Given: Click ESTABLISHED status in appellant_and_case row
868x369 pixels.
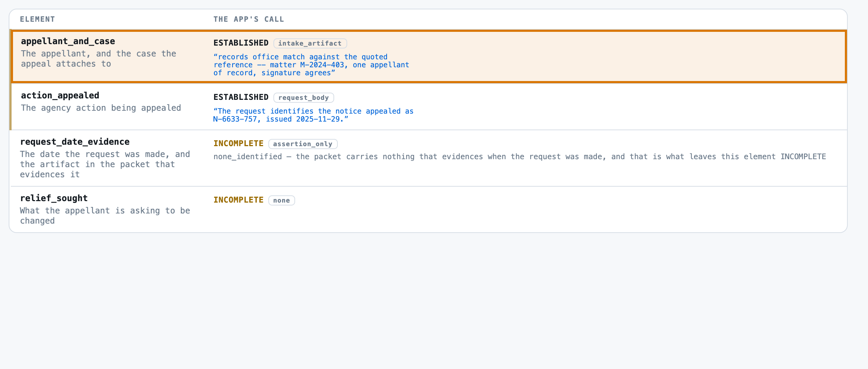Looking at the screenshot, I should click(241, 43).
